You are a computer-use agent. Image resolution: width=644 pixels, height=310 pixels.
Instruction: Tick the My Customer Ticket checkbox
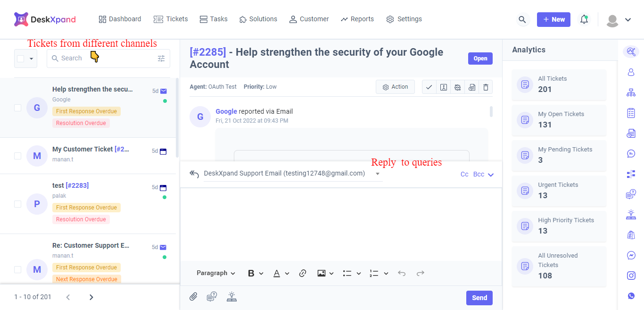point(17,156)
